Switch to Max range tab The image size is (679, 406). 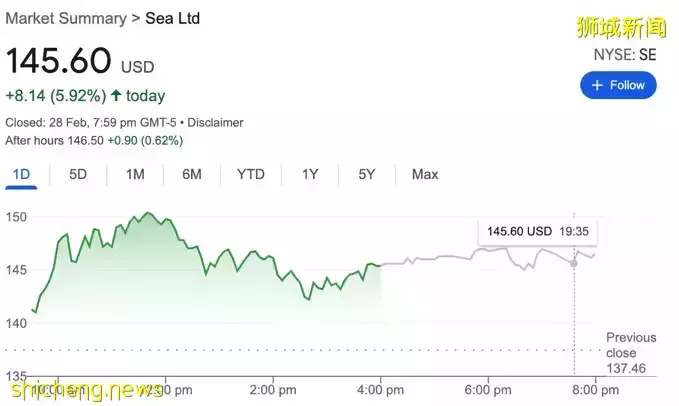(x=425, y=174)
